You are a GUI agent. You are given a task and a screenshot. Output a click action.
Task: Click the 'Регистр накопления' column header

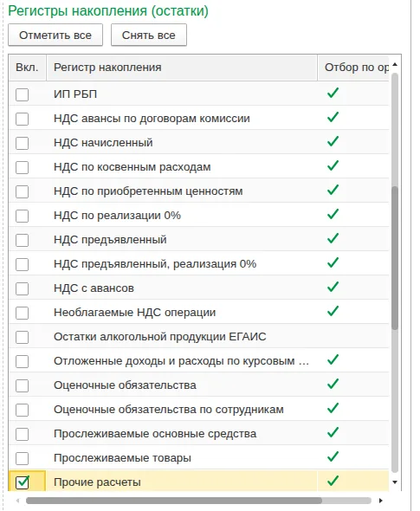tap(182, 68)
